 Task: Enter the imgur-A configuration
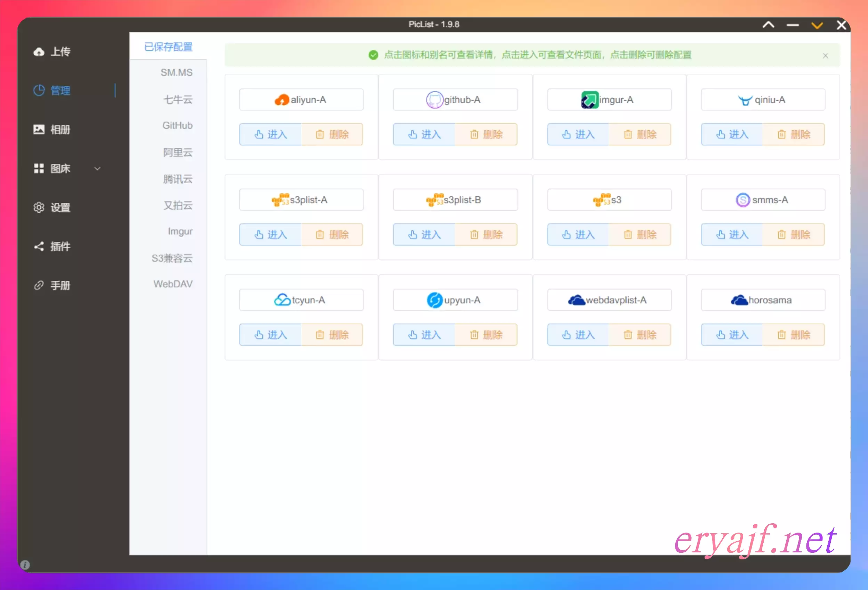point(578,134)
